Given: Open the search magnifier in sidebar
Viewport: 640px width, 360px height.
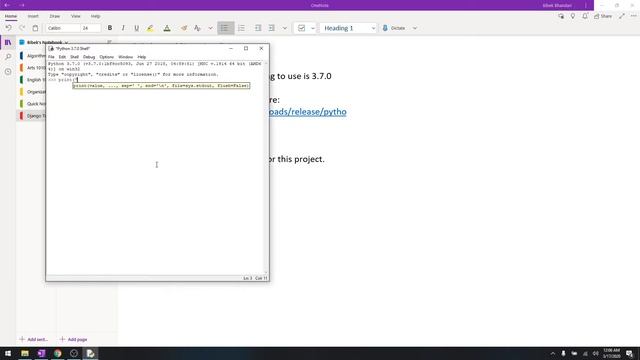Looking at the screenshot, I should (8, 57).
